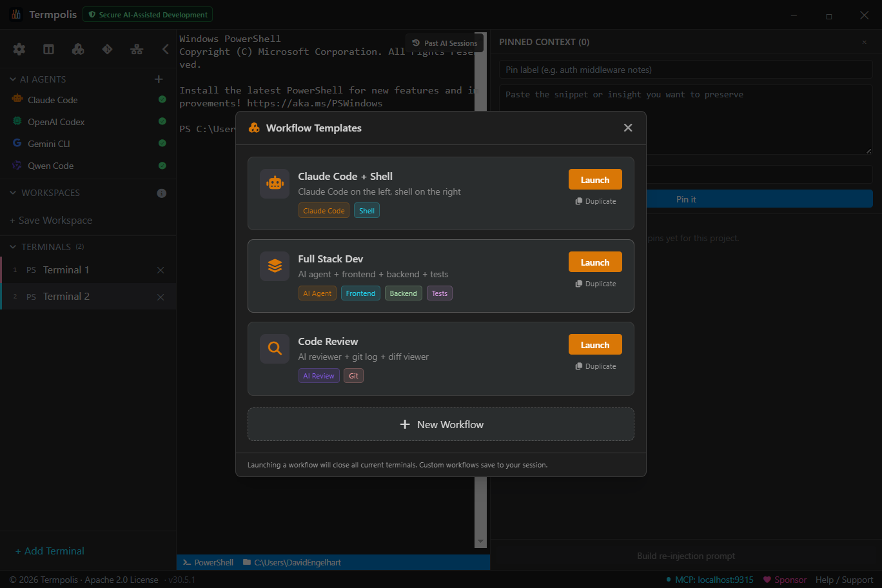
Task: Click the terminal vertical scrollbar down arrow
Action: pyautogui.click(x=480, y=542)
